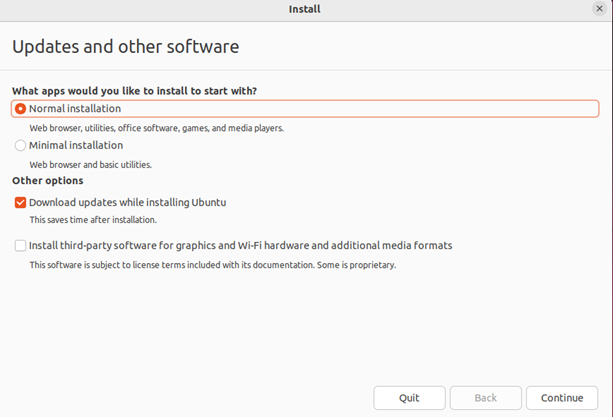Click the 'Web browser and basic utilities' description
The image size is (613, 417).
[90, 165]
